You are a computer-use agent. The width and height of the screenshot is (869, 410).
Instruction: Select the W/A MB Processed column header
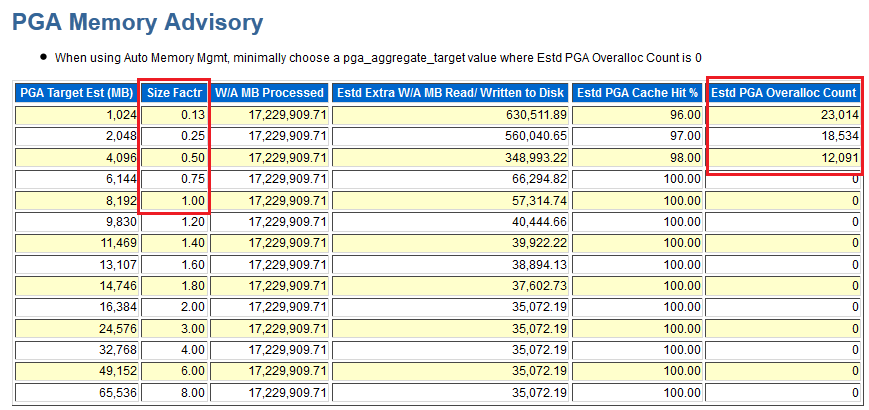tap(269, 93)
